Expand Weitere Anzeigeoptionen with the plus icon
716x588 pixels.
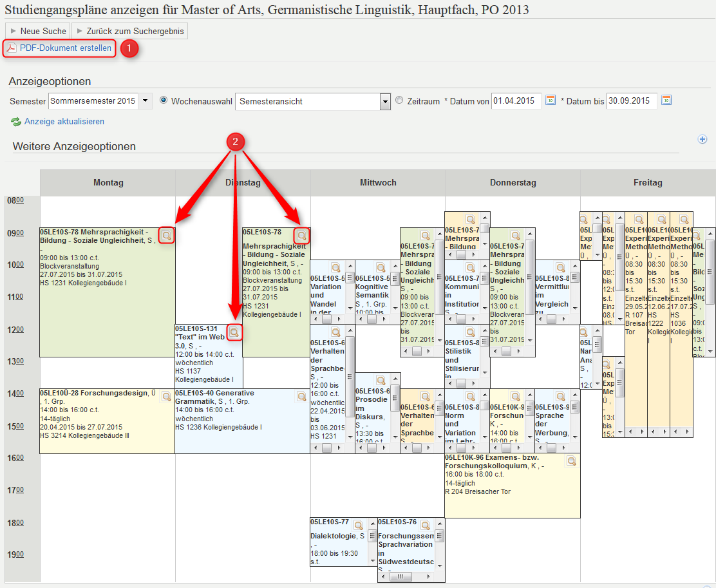tap(702, 139)
